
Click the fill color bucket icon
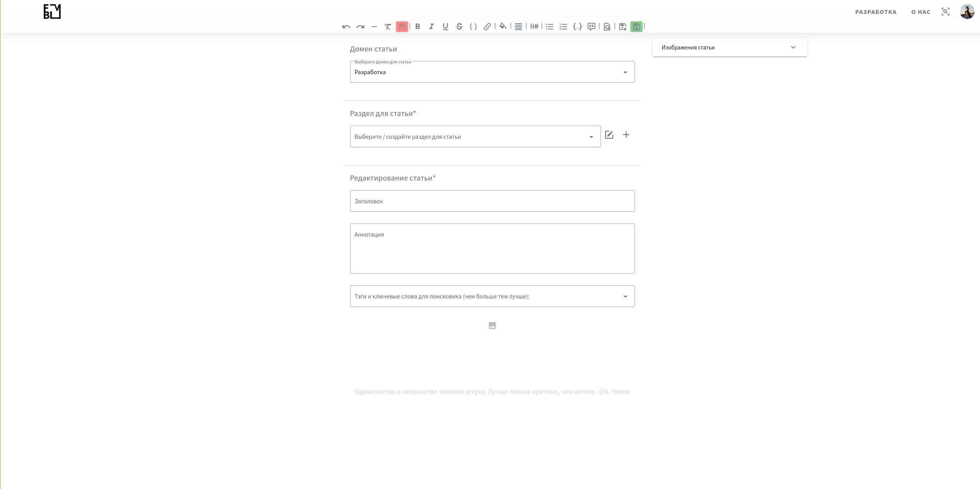(x=503, y=27)
